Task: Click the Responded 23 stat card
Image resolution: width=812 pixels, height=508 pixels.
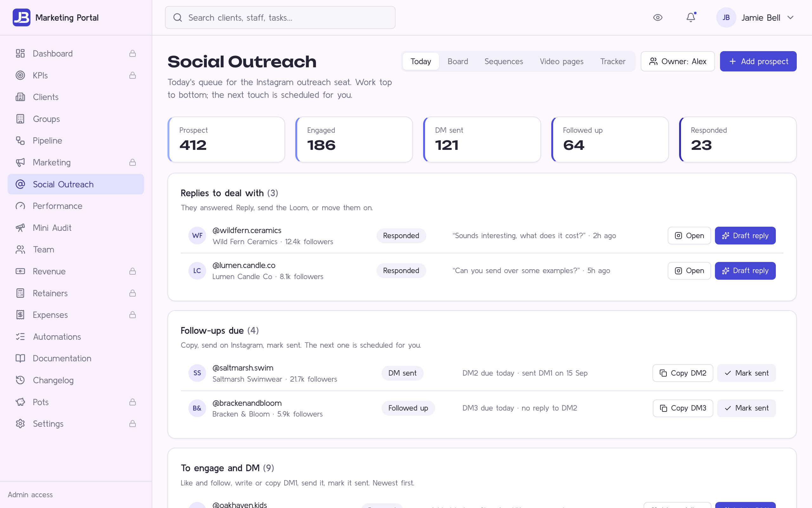Action: click(737, 139)
